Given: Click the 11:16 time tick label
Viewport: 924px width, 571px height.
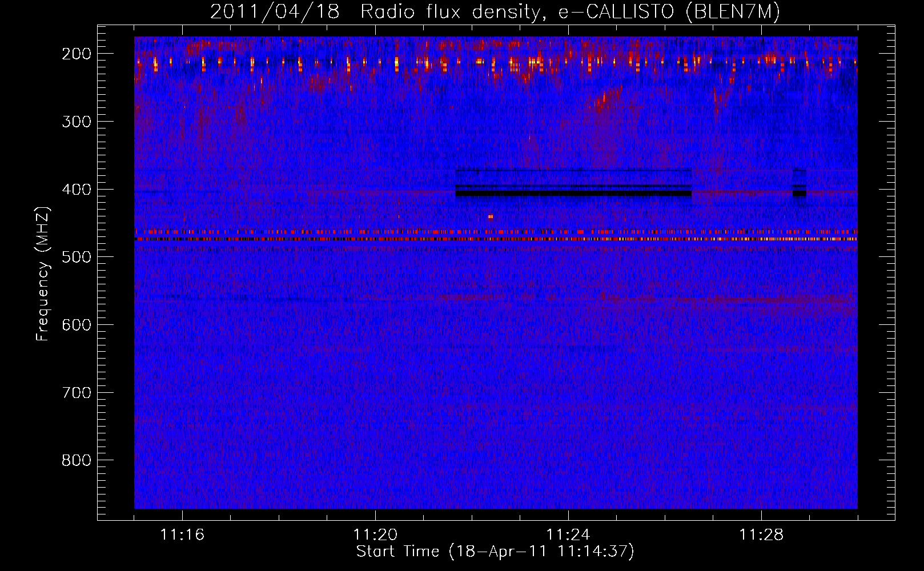Looking at the screenshot, I should point(182,534).
